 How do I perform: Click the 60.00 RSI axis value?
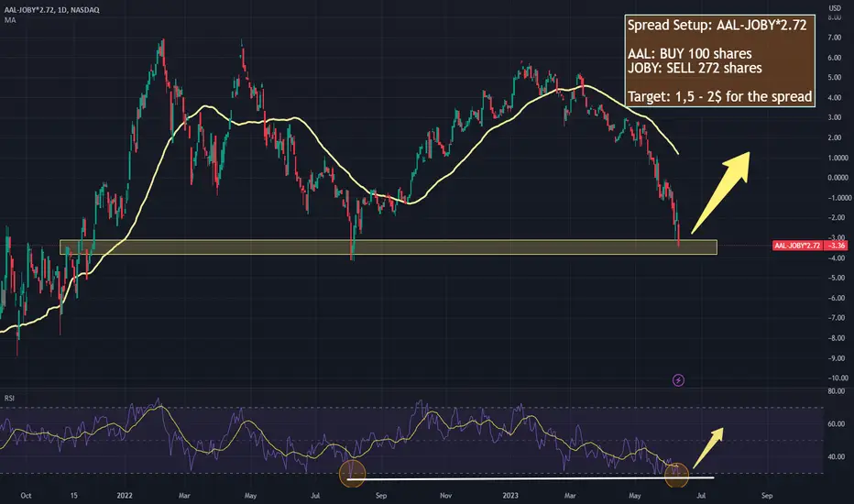[836, 424]
